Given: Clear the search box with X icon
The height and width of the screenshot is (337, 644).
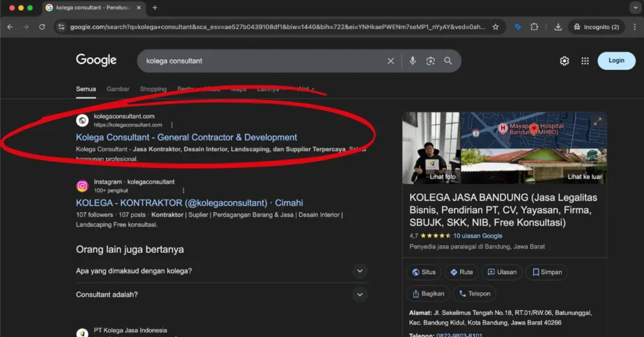Looking at the screenshot, I should (x=391, y=61).
